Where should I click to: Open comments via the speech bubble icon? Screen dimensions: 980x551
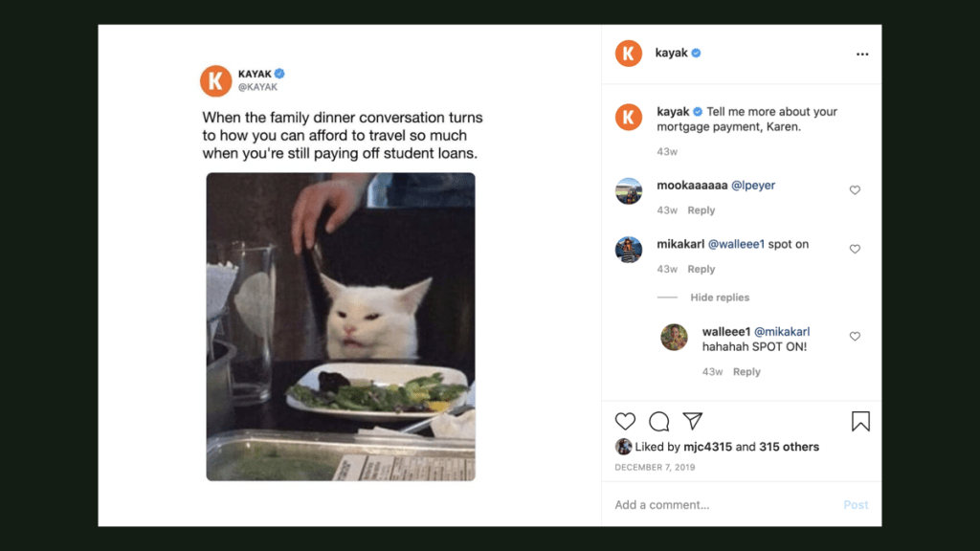(x=659, y=421)
